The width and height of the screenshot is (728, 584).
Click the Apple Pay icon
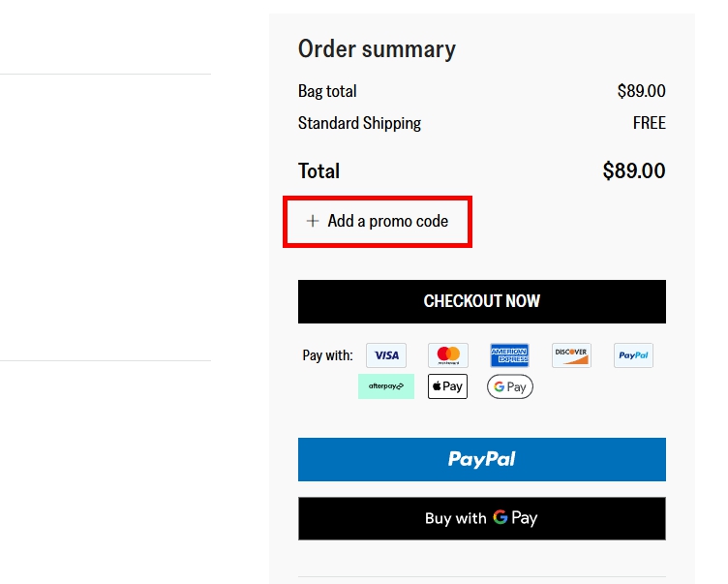[x=448, y=386]
